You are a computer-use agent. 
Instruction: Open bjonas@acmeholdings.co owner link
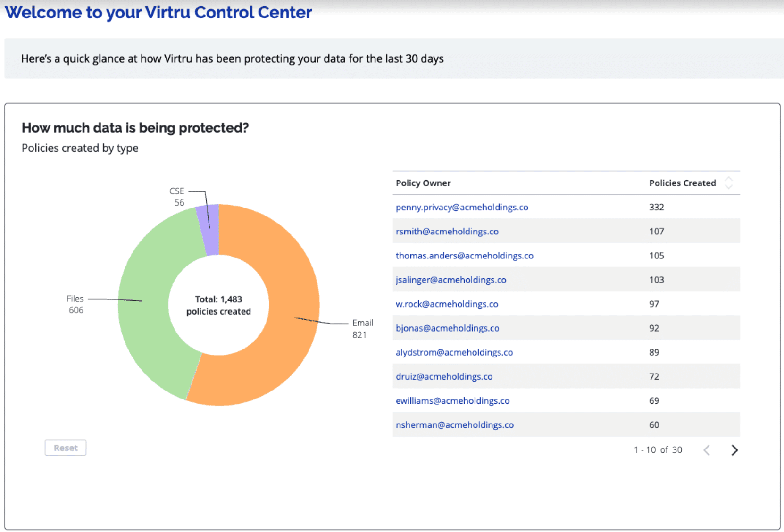pos(447,328)
